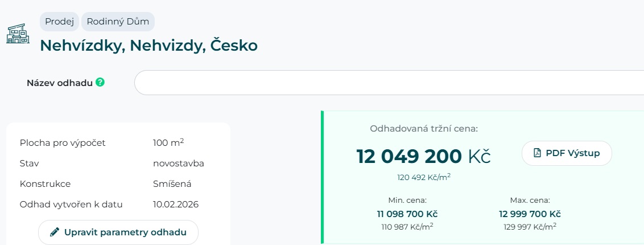Screen dimensions: 644x245
Task: Click the novostavba condition value
Action: tap(179, 164)
